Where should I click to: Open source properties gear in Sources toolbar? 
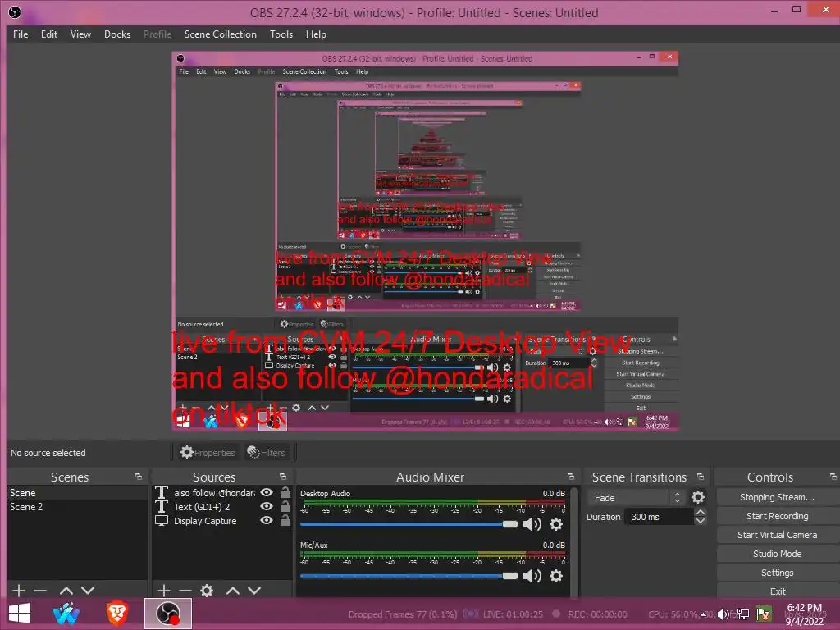tap(207, 591)
